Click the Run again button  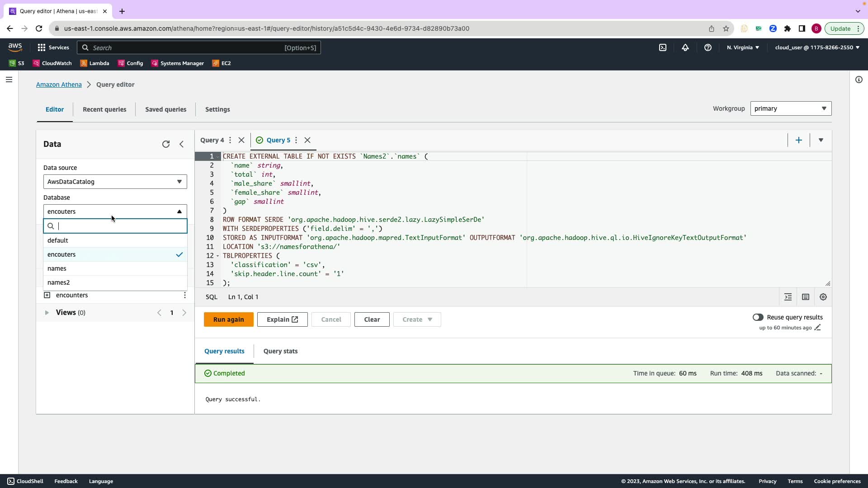228,319
